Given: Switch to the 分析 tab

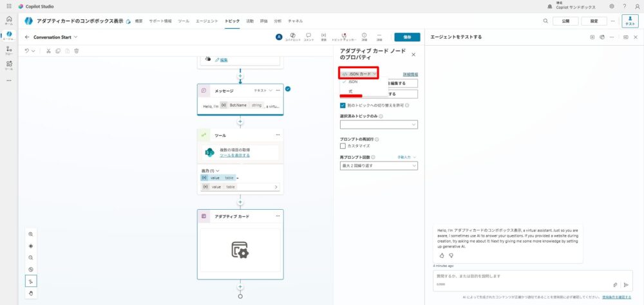Looking at the screenshot, I should point(278,21).
